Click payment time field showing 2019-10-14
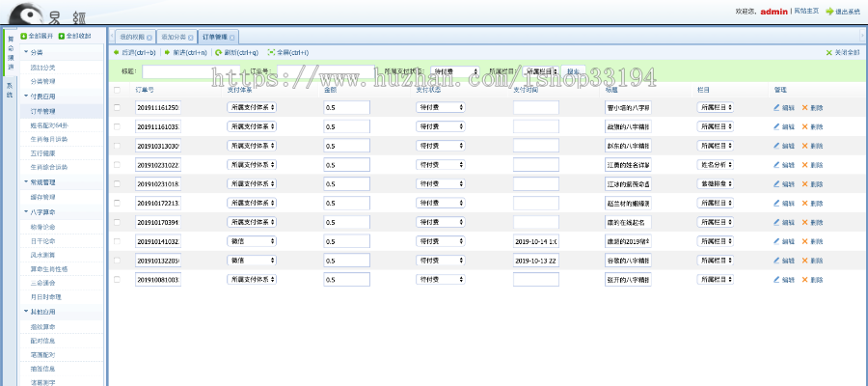The image size is (868, 386). coord(536,241)
